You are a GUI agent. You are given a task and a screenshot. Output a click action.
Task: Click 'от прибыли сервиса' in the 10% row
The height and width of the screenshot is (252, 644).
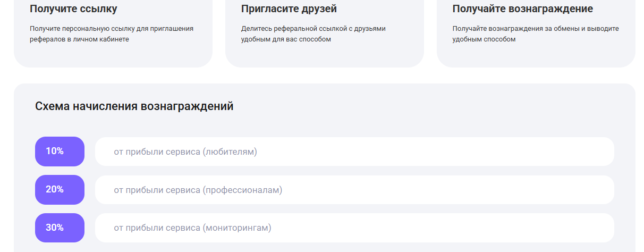157,152
